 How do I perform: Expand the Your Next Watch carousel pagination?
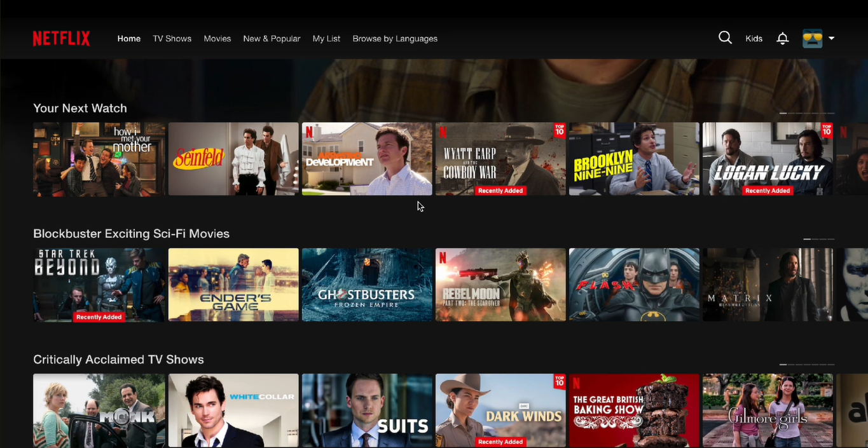(806, 112)
